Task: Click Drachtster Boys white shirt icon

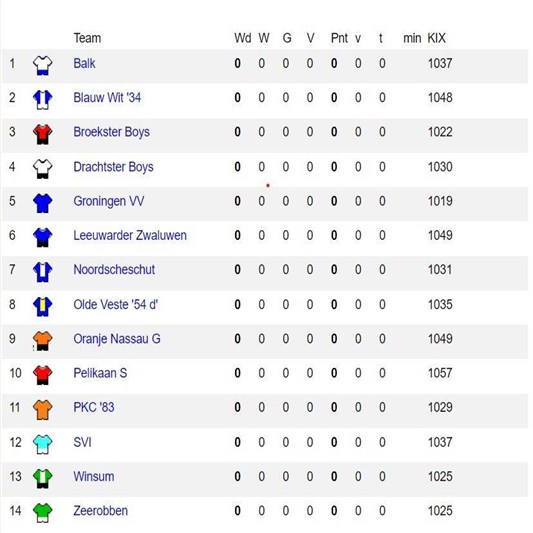Action: pyautogui.click(x=42, y=169)
